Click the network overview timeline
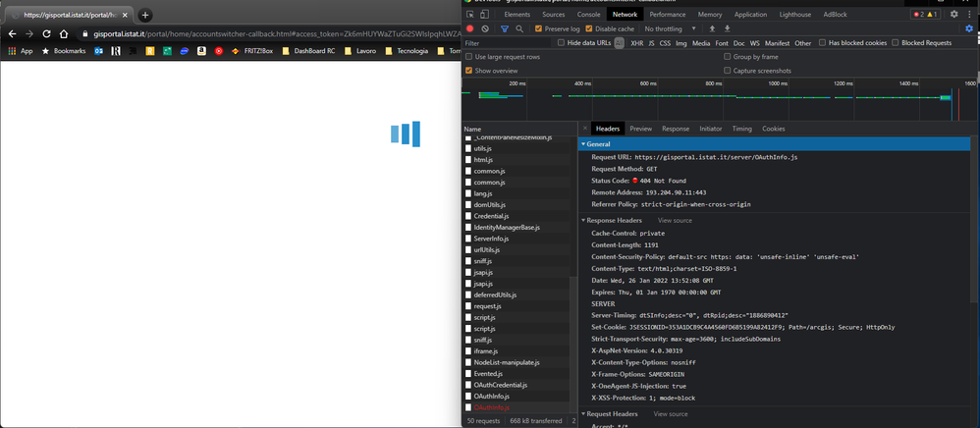 pos(719,100)
